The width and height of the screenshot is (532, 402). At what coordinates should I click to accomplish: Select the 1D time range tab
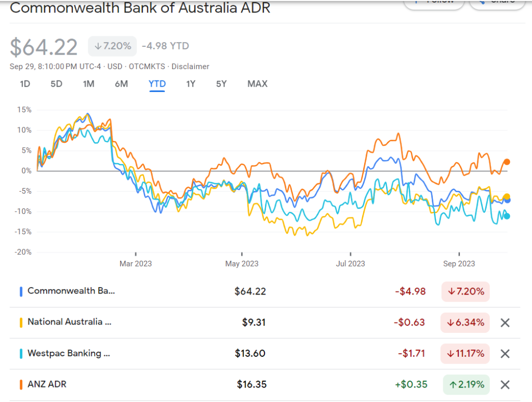pos(25,84)
